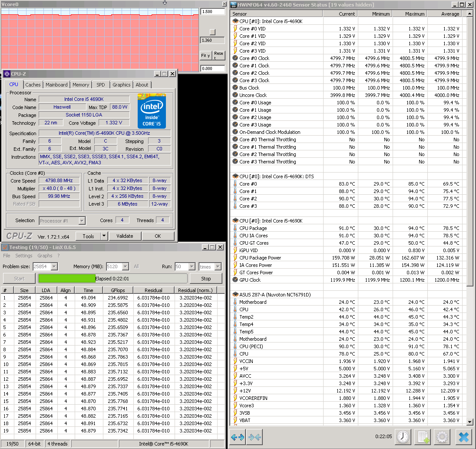Switch to the Caches tab in CPU-Z
Screen dimensions: 476x449
coord(33,85)
